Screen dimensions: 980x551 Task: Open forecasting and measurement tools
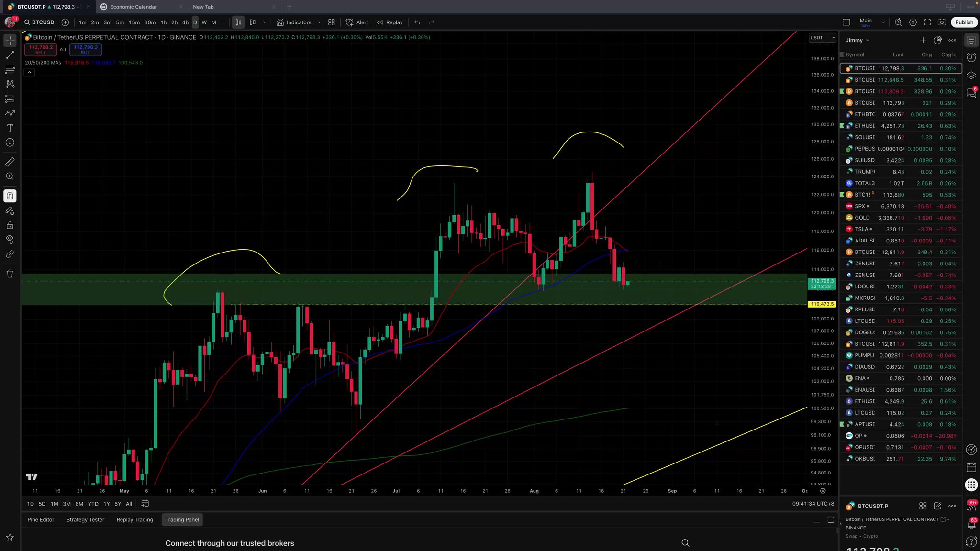tap(10, 99)
